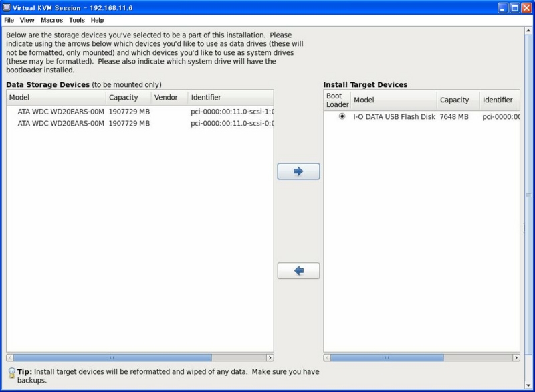
Task: Click the left arrow to move device to data storage
Action: coord(298,270)
